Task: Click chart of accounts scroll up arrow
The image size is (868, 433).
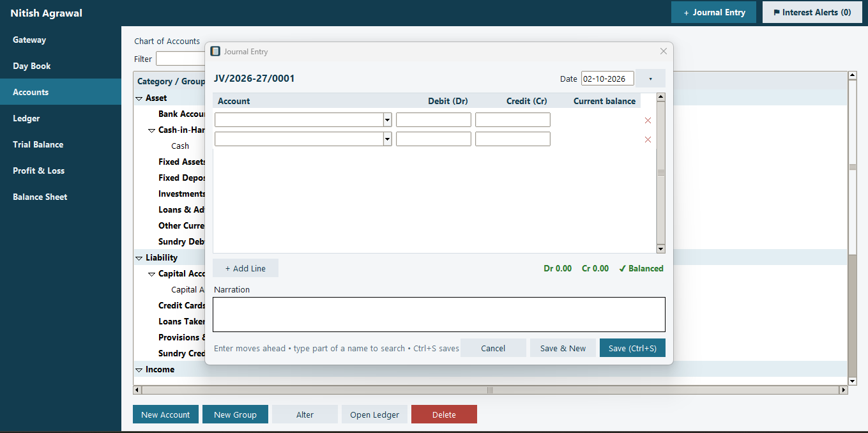Action: pyautogui.click(x=852, y=75)
